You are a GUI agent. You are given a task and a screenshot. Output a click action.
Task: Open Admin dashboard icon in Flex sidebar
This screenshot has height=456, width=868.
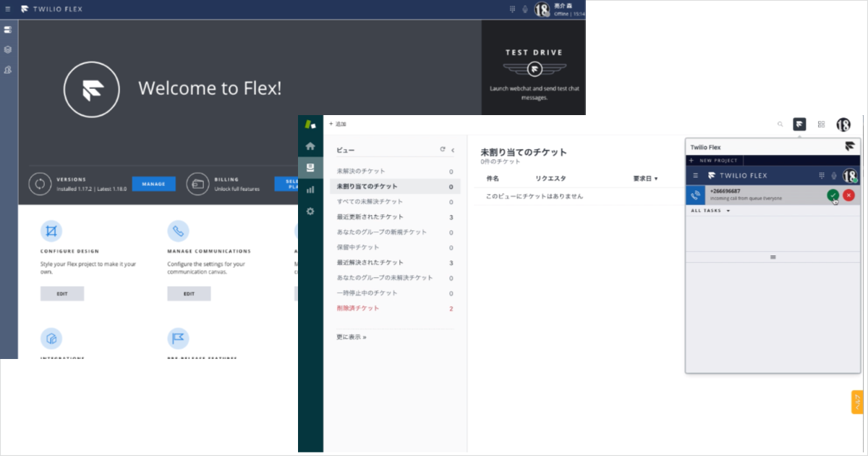(8, 30)
